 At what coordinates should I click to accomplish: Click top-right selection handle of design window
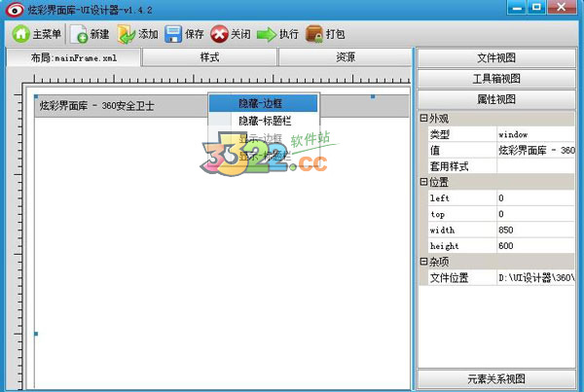tap(373, 97)
